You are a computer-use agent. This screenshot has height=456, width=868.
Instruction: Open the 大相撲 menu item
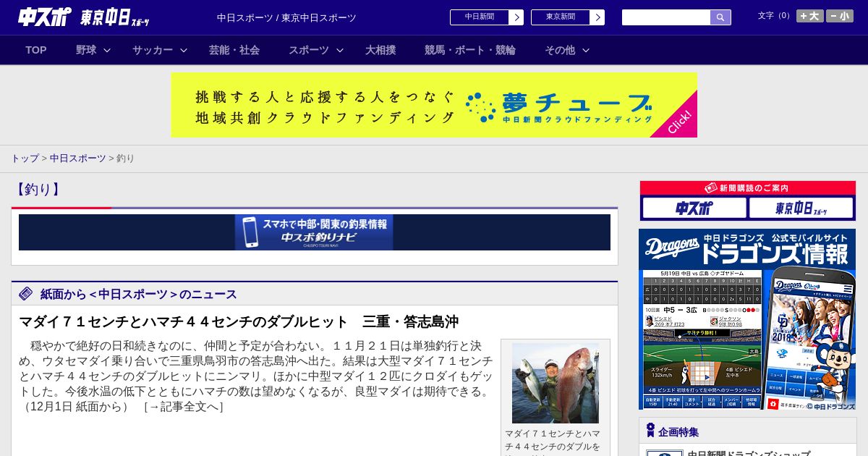(380, 50)
